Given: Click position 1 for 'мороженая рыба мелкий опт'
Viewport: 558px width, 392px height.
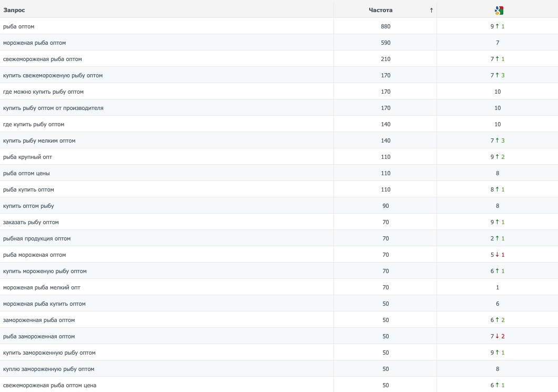Looking at the screenshot, I should click(x=498, y=287).
